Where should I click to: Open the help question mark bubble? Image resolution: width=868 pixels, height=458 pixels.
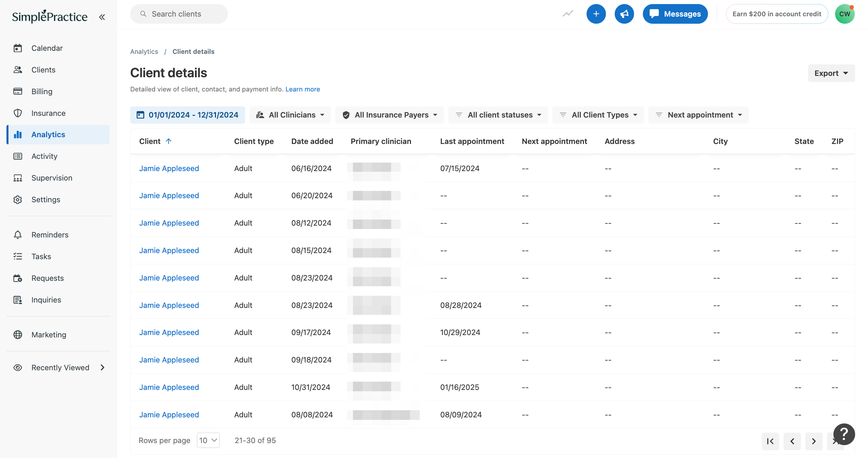click(x=843, y=434)
